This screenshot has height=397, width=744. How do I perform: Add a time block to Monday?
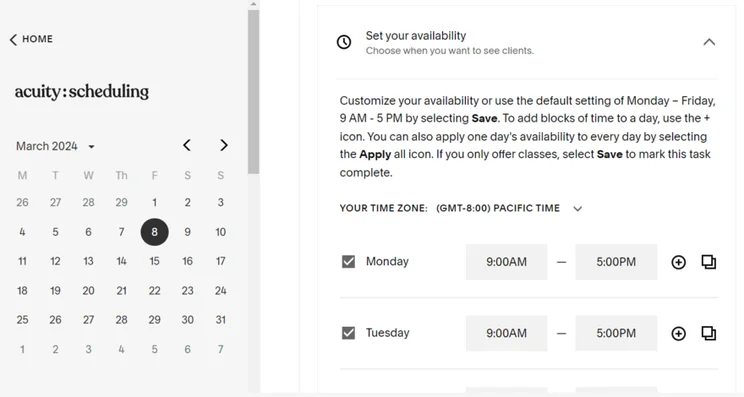coord(679,262)
